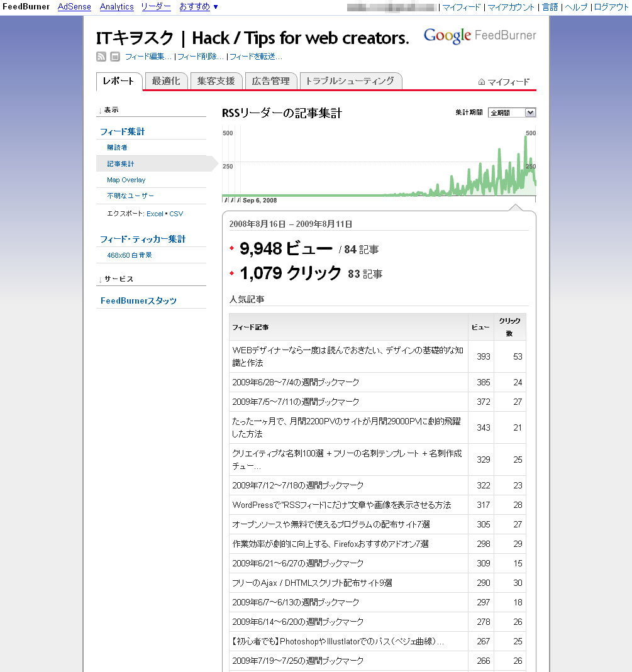Screen dimensions: 632x672
Task: Open the 集計期間 period dropdown
Action: point(511,113)
